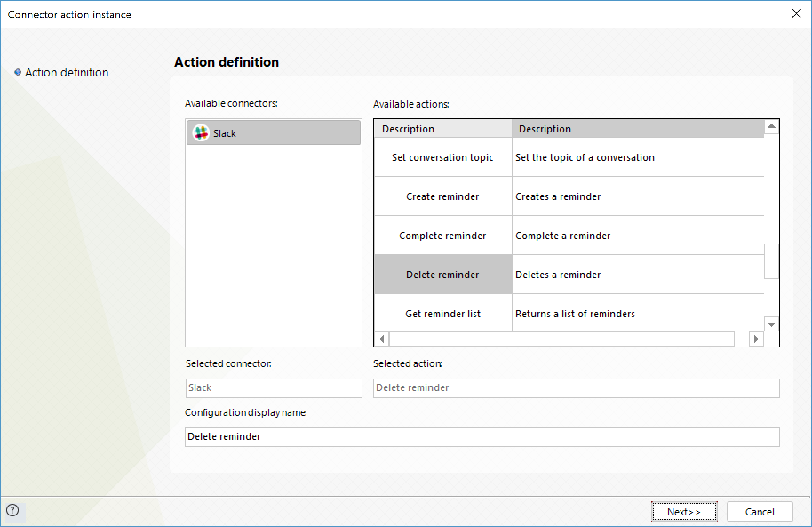The height and width of the screenshot is (527, 812).
Task: Select the Set conversation topic action
Action: 443,157
